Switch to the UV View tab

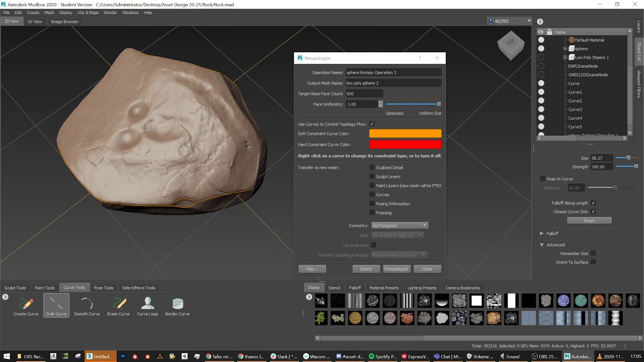35,22
